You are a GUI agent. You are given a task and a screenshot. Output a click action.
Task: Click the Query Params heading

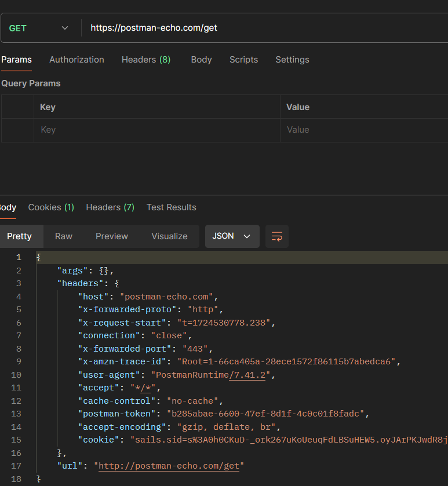[31, 83]
